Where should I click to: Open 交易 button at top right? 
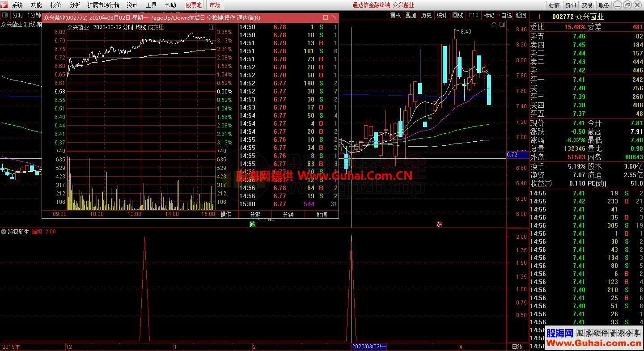[587, 5]
